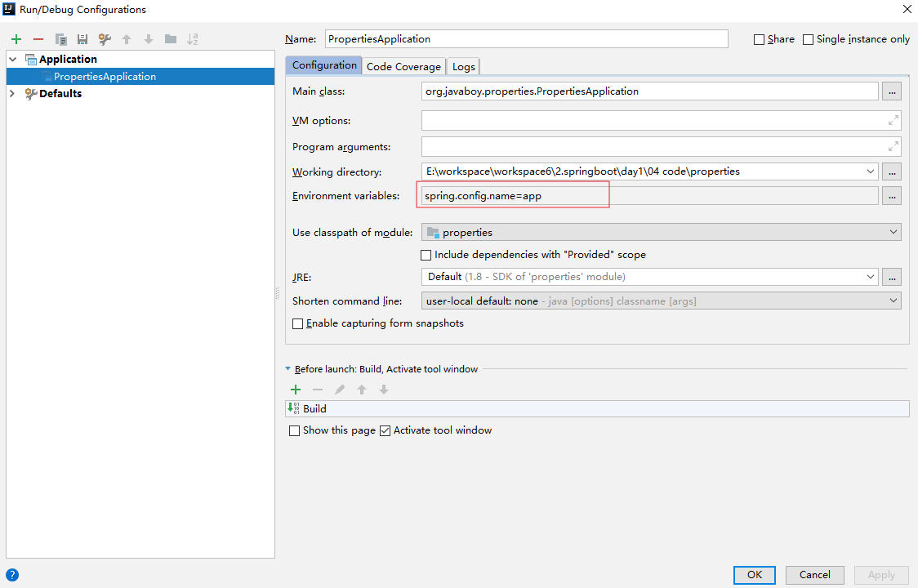
Task: Remove the selected configuration
Action: (x=38, y=39)
